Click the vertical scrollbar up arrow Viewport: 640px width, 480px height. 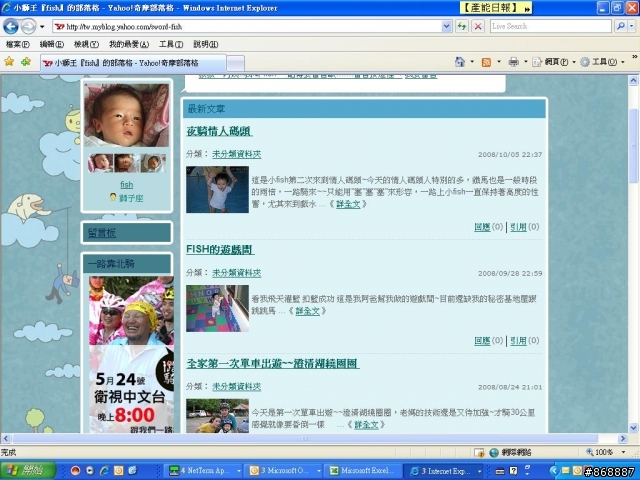633,80
